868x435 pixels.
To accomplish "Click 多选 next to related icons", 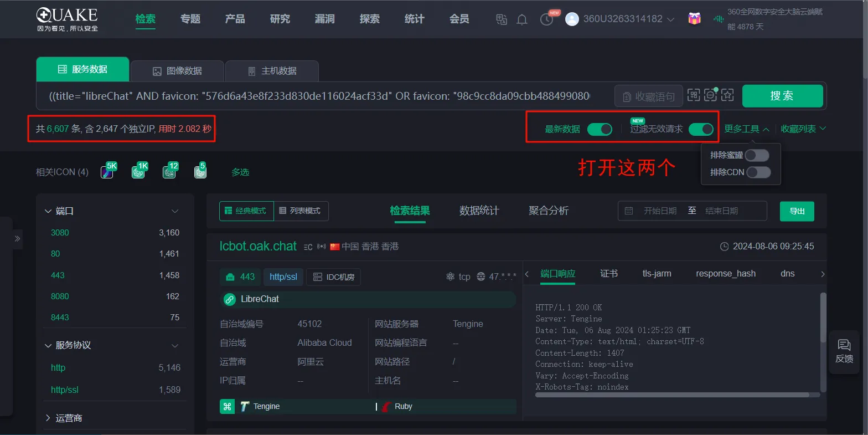I will (x=240, y=172).
